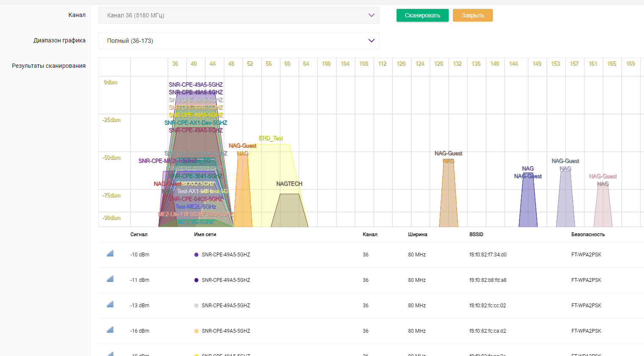Click channel 149 label on chart axis
644x356 pixels.
537,64
